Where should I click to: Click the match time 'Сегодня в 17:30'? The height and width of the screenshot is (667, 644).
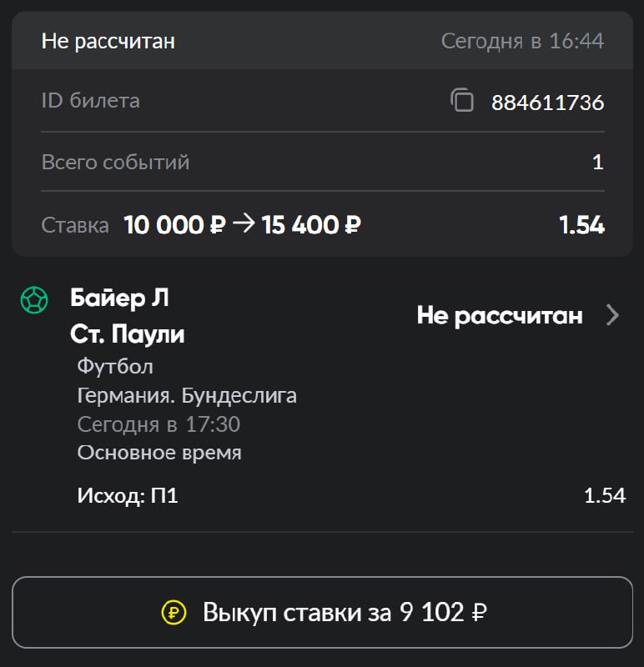click(x=158, y=424)
